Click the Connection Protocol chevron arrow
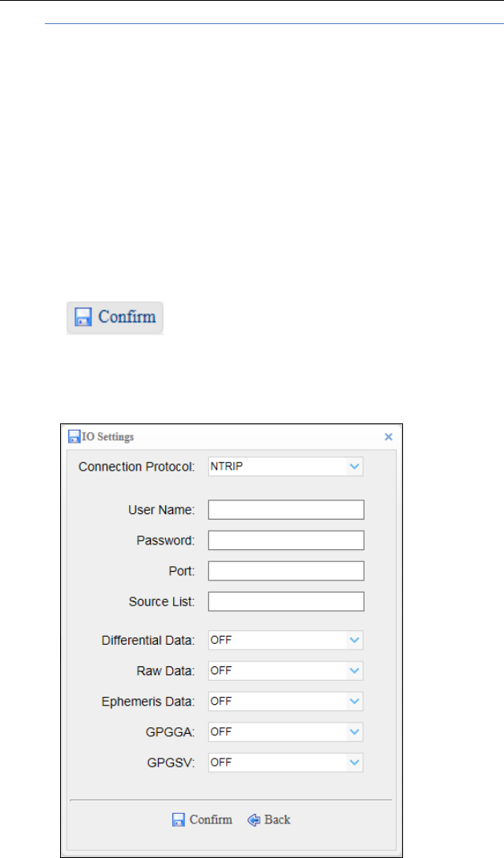 [355, 467]
